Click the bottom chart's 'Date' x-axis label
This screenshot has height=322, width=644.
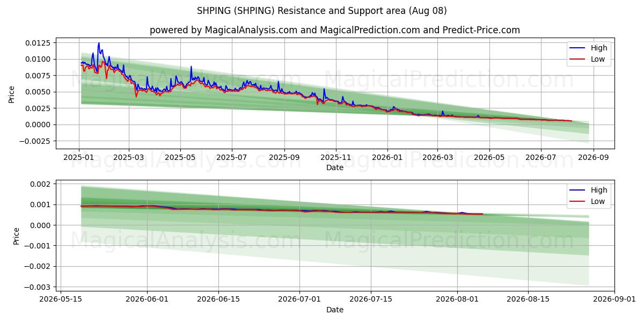tap(335, 310)
